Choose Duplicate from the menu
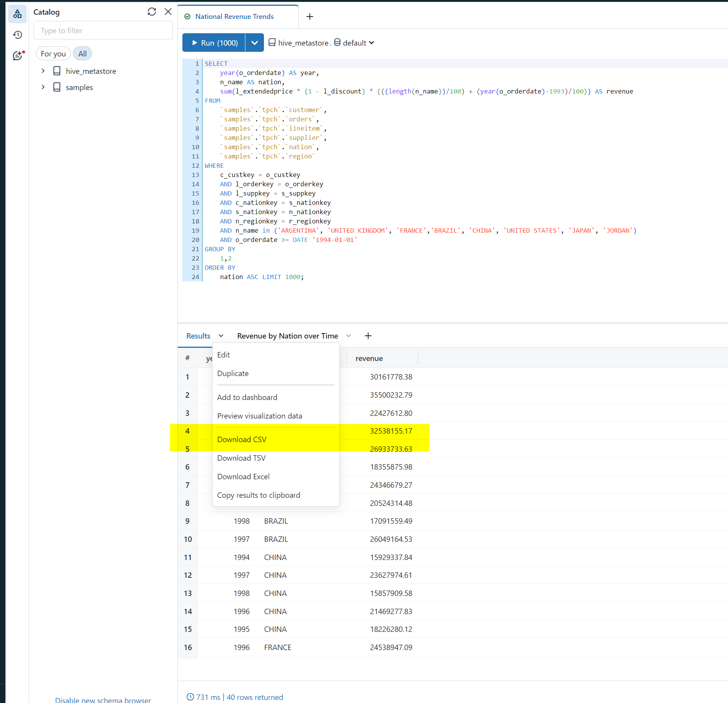The width and height of the screenshot is (728, 703). click(x=276, y=373)
